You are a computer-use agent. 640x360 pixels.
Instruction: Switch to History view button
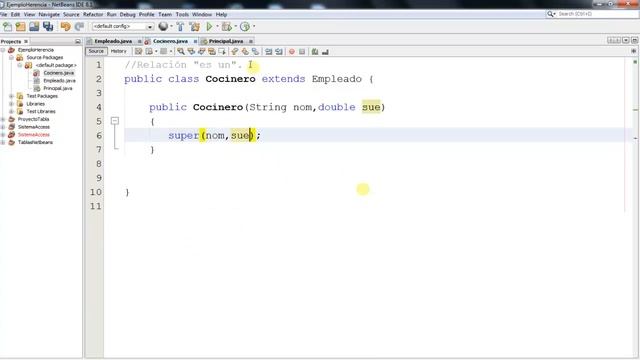coord(119,51)
